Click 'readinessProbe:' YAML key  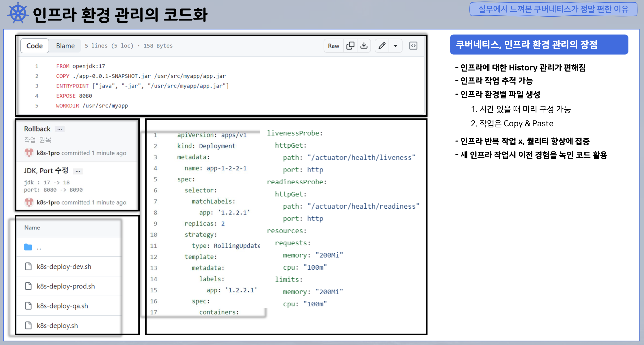(x=297, y=182)
